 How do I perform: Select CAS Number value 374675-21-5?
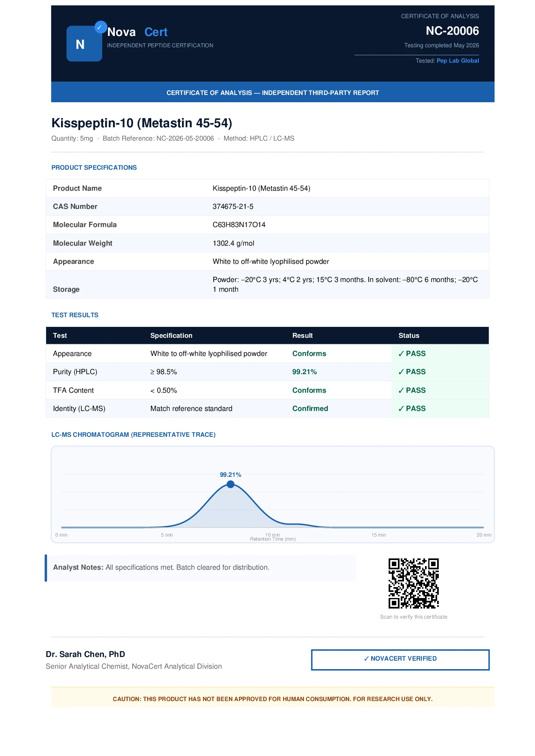(233, 206)
